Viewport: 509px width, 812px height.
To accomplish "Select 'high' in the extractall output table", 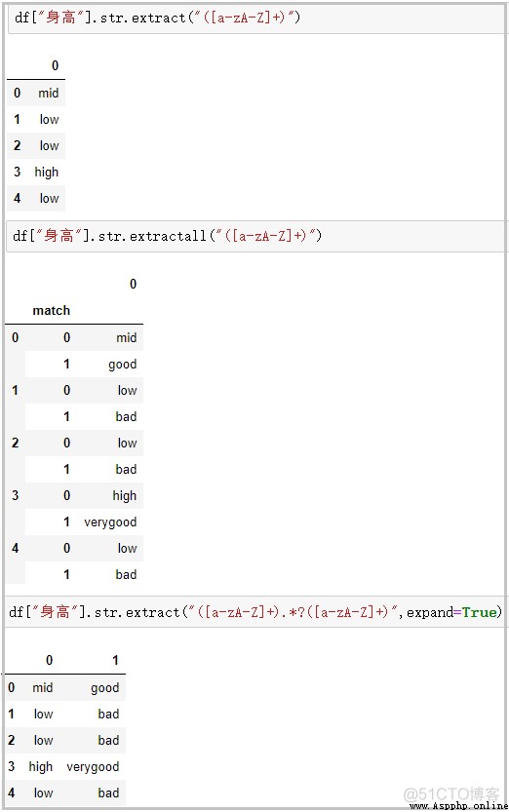I will [125, 495].
